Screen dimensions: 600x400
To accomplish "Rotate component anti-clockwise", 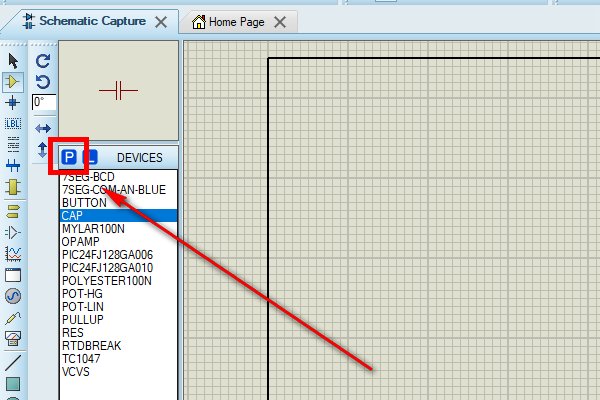I will click(x=43, y=82).
